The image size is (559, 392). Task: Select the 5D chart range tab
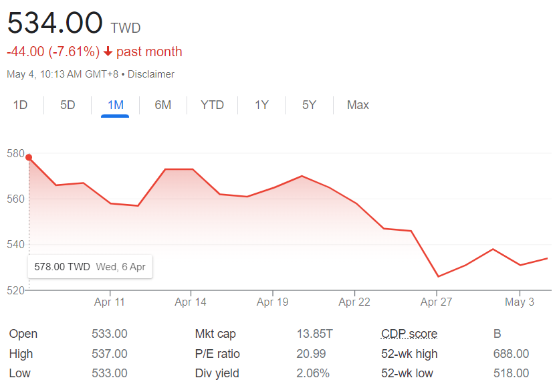[x=68, y=105]
